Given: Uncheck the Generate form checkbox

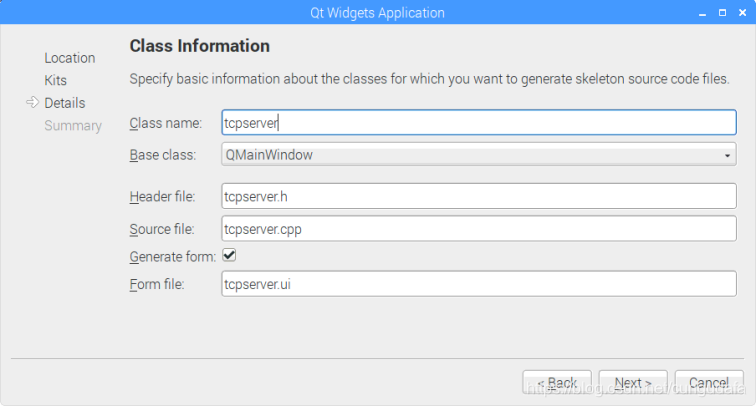Looking at the screenshot, I should [x=229, y=255].
